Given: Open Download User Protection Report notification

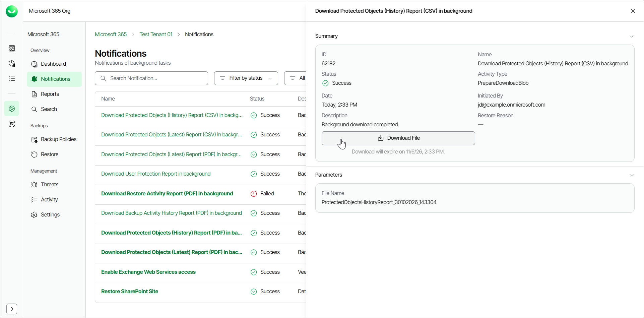Looking at the screenshot, I should [156, 174].
